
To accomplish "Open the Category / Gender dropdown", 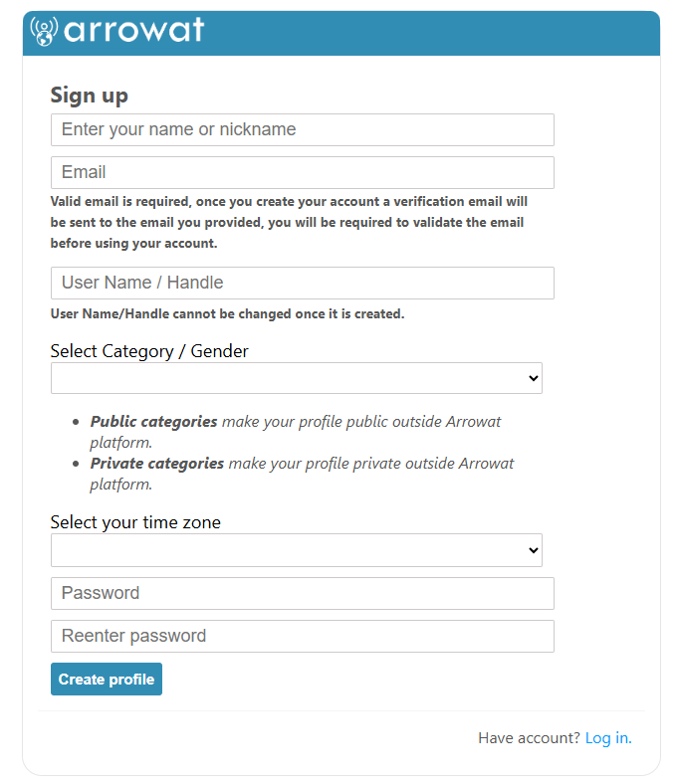I will coord(297,378).
